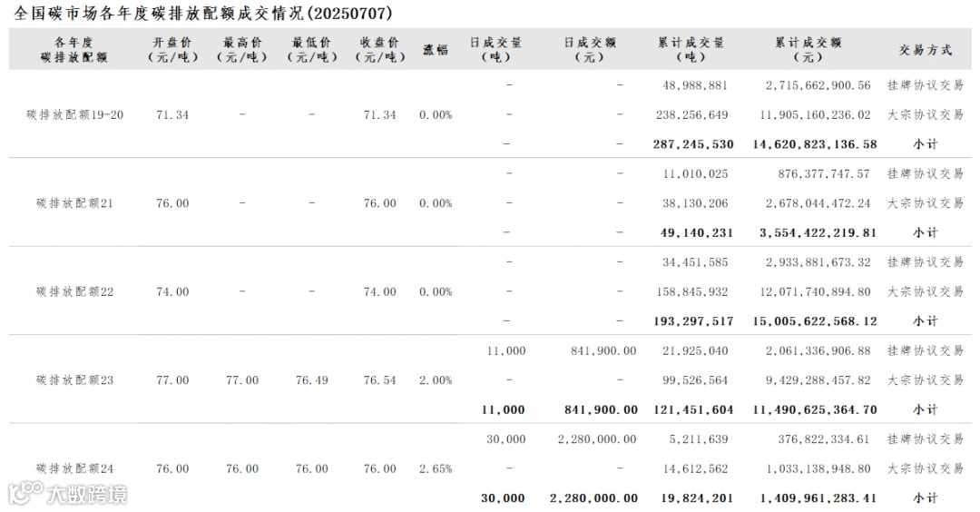Select the 日成交量 column header
This screenshot has width=980, height=512.
pyautogui.click(x=495, y=49)
